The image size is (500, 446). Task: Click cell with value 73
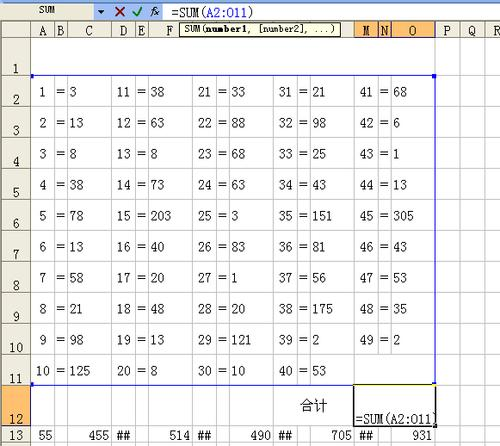(170, 185)
